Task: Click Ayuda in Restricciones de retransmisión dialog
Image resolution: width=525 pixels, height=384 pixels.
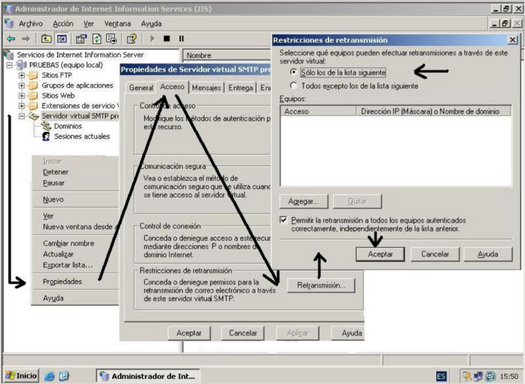Action: (488, 254)
